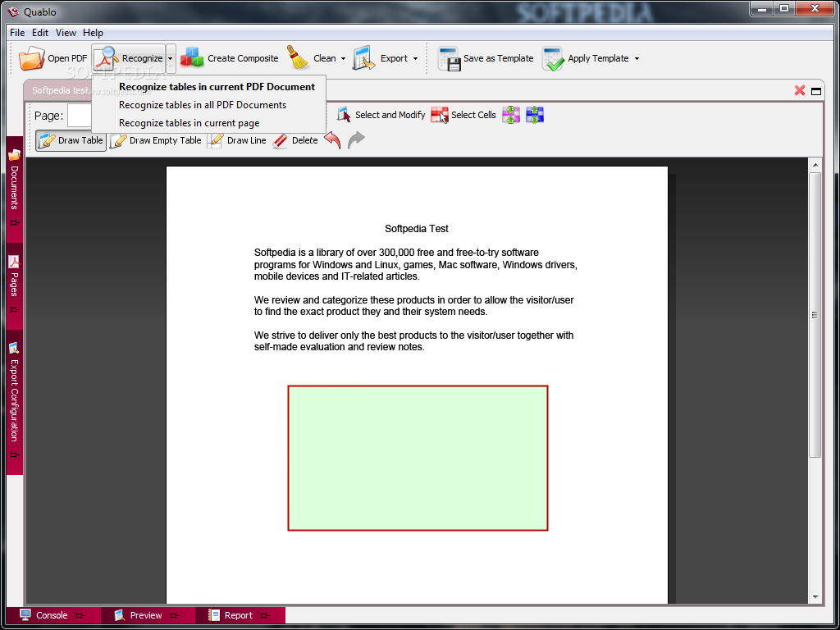This screenshot has height=630, width=840.
Task: Choose Recognize tables in current PDF Document
Action: click(209, 87)
